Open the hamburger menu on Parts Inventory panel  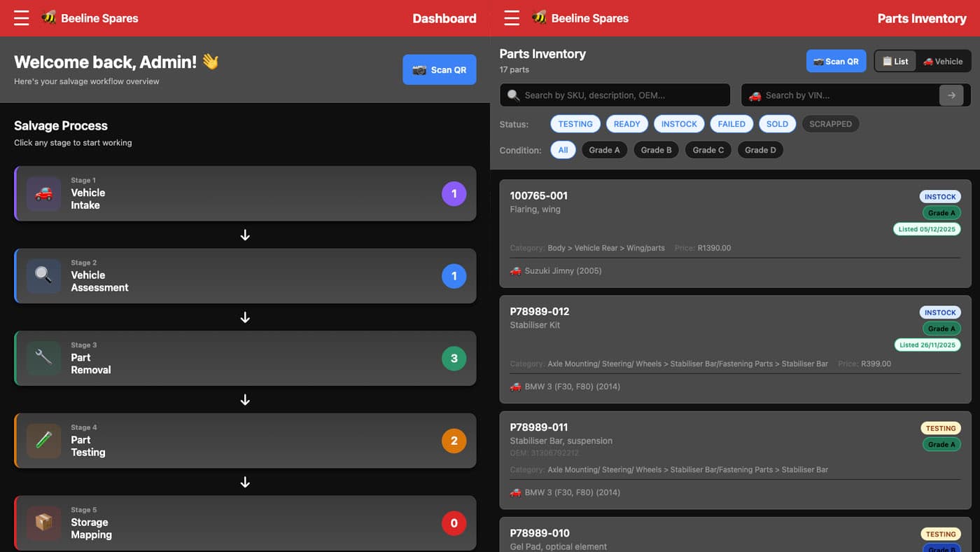click(512, 18)
